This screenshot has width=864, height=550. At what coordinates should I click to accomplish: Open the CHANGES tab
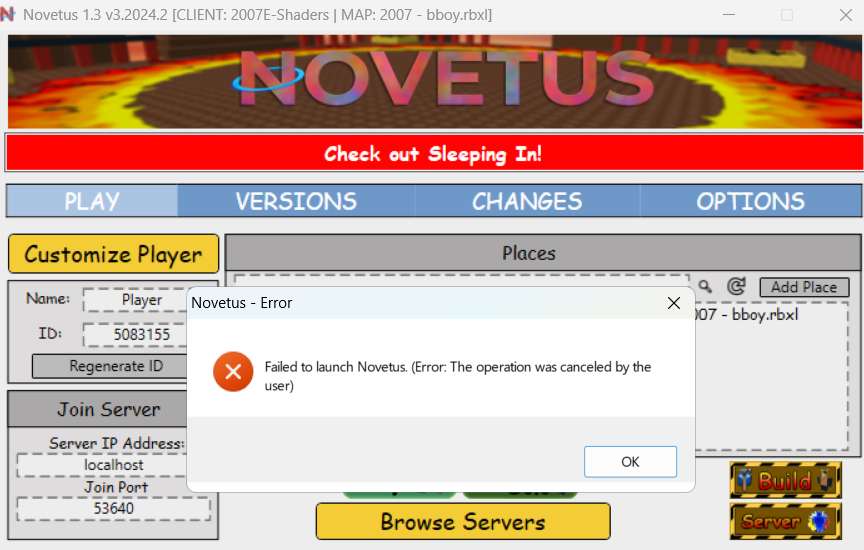(527, 201)
